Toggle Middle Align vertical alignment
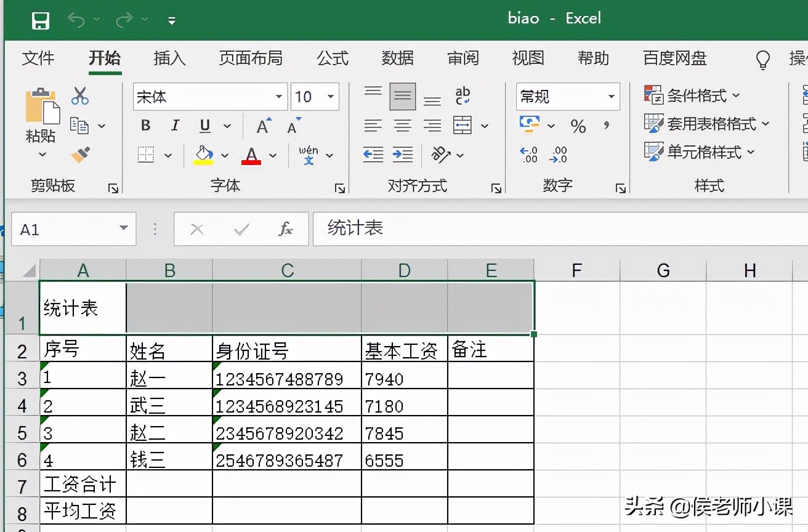This screenshot has width=808, height=532. 403,96
